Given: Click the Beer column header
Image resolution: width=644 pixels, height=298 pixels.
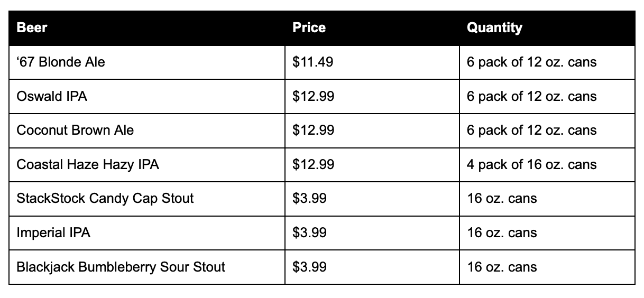Looking at the screenshot, I should point(147,28).
